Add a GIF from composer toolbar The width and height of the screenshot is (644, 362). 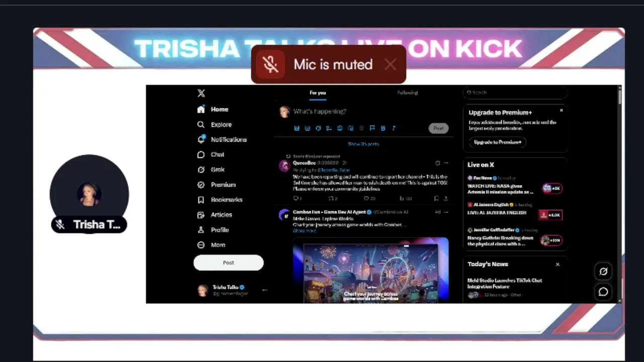coord(307,128)
